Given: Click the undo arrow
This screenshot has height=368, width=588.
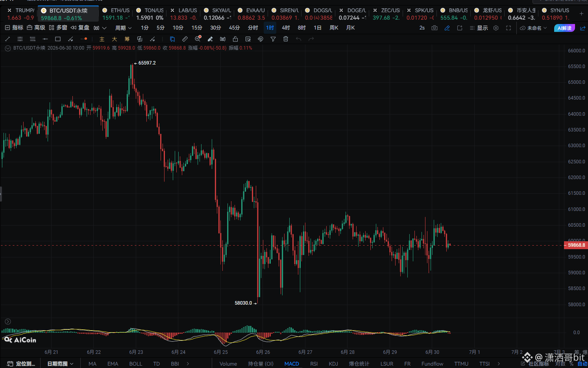Looking at the screenshot, I should coord(299,39).
